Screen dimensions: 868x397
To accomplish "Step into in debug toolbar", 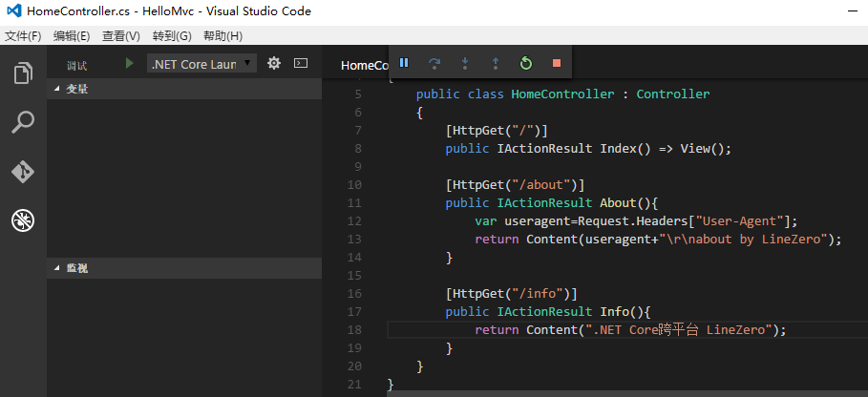I will (465, 63).
